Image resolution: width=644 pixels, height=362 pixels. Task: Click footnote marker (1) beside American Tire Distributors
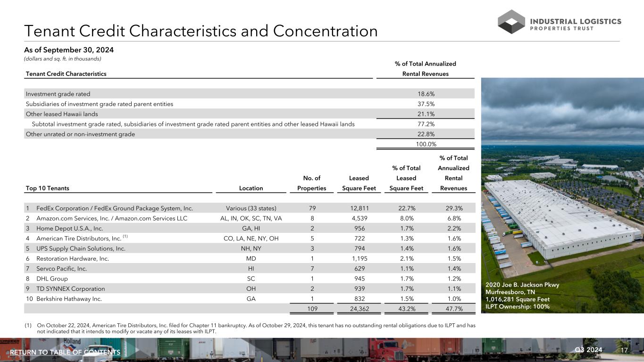(125, 237)
